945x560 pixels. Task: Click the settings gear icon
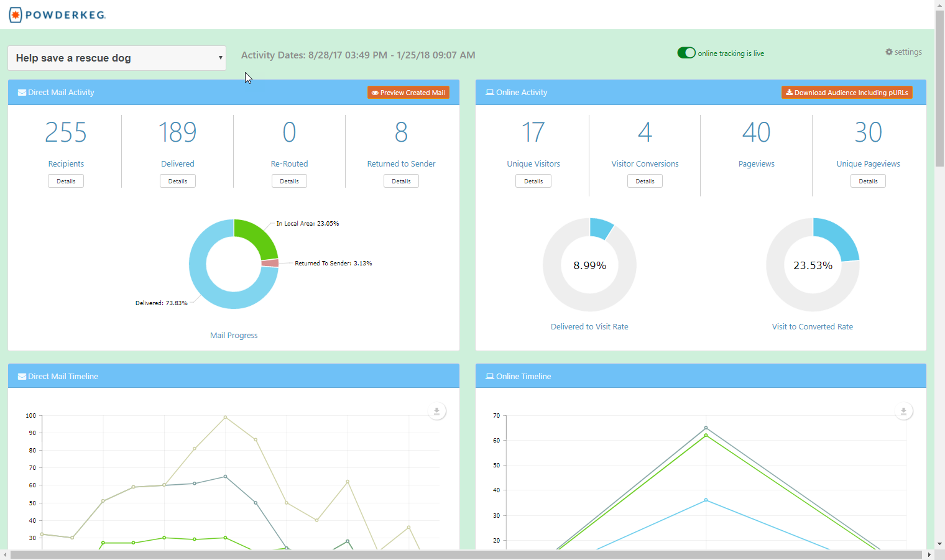click(x=889, y=52)
